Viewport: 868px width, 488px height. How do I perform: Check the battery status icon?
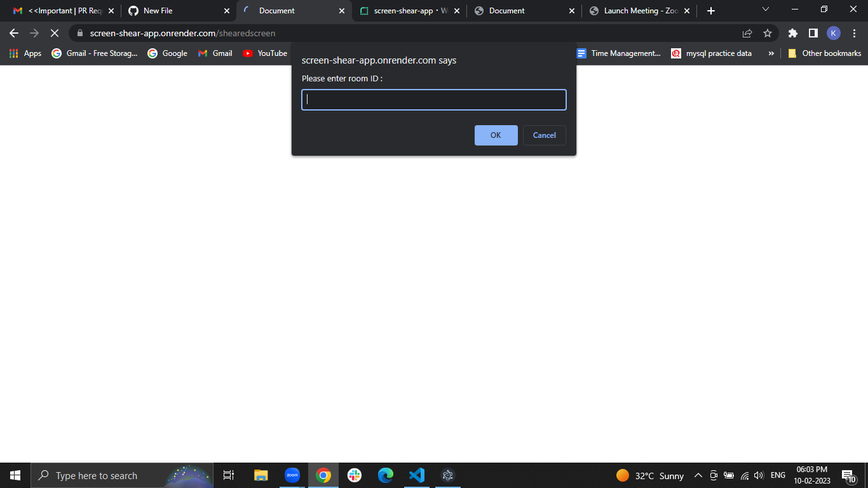coord(729,475)
